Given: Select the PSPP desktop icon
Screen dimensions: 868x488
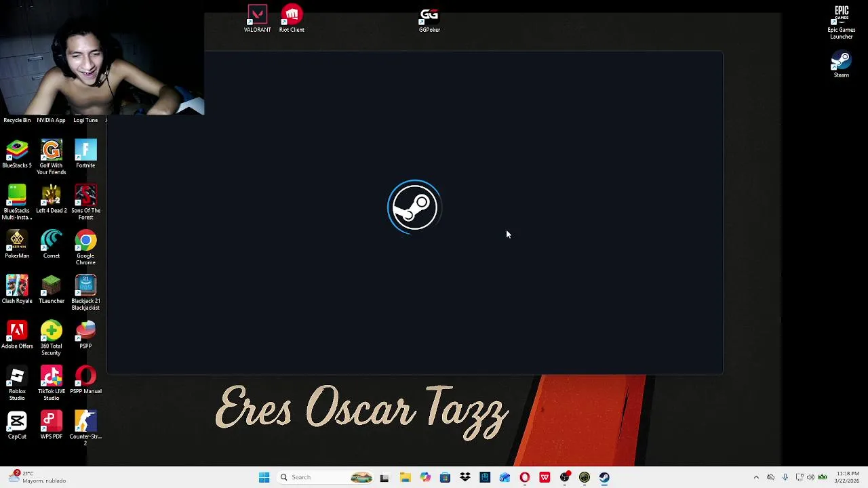Looking at the screenshot, I should [85, 335].
